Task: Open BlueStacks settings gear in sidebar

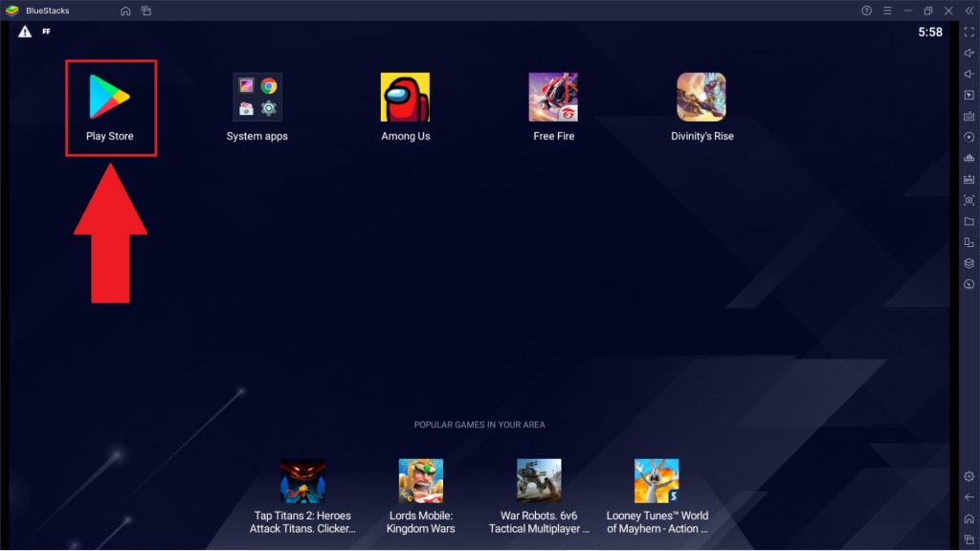Action: click(969, 476)
